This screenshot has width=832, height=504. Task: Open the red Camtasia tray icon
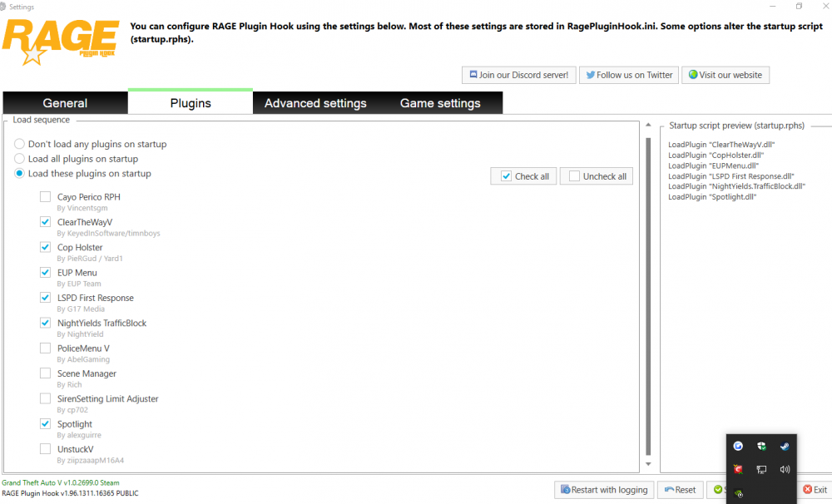tap(738, 469)
